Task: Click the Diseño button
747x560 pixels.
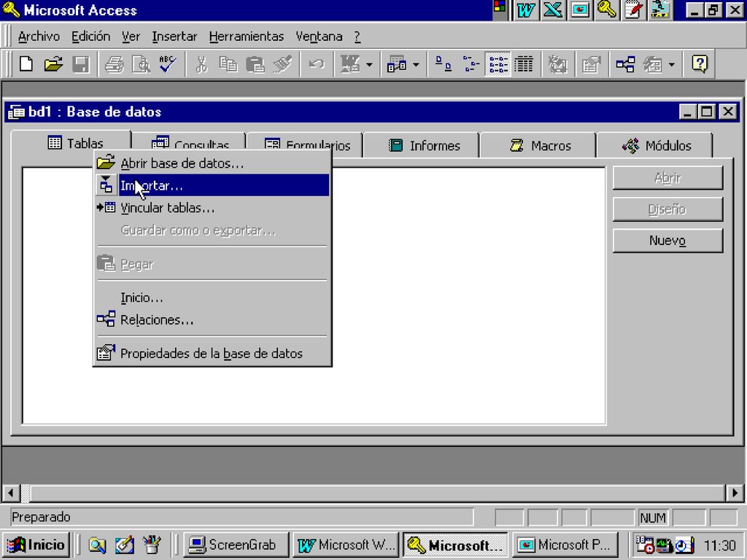Action: tap(667, 209)
